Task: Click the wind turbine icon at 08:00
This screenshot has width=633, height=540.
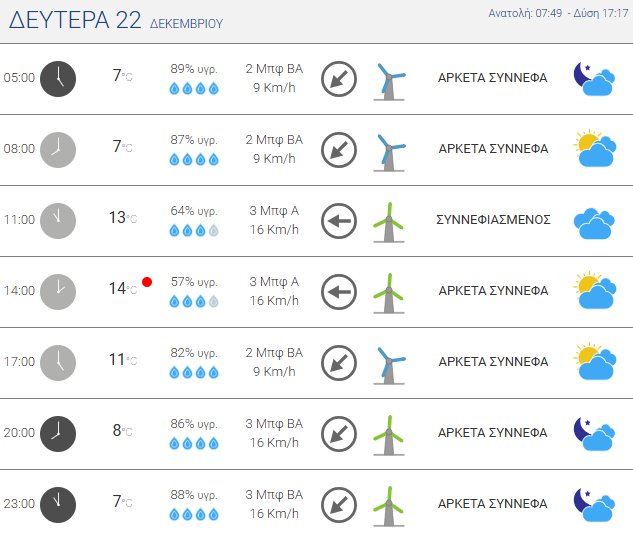Action: pos(389,149)
